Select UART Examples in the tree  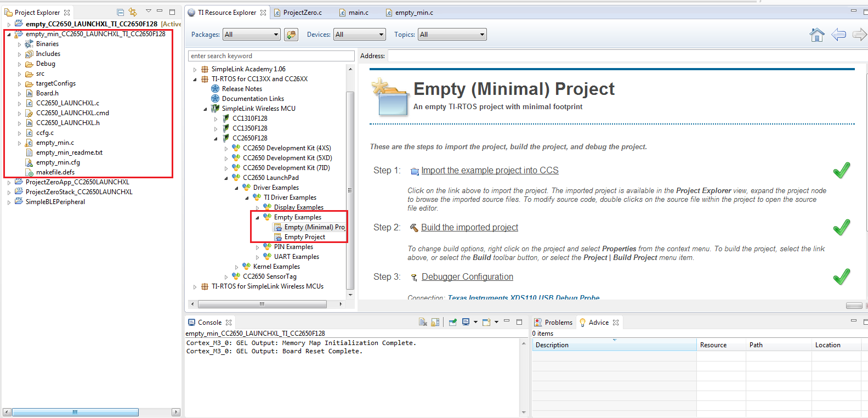pos(296,257)
